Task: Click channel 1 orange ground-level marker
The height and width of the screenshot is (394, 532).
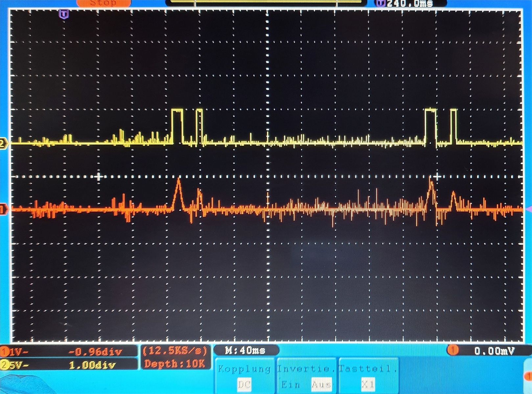Action: click(x=3, y=209)
